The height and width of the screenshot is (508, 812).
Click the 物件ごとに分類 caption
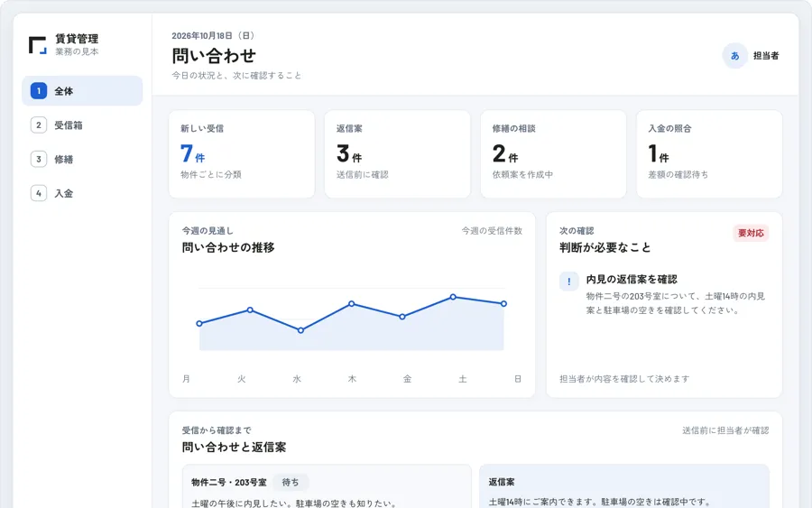211,174
